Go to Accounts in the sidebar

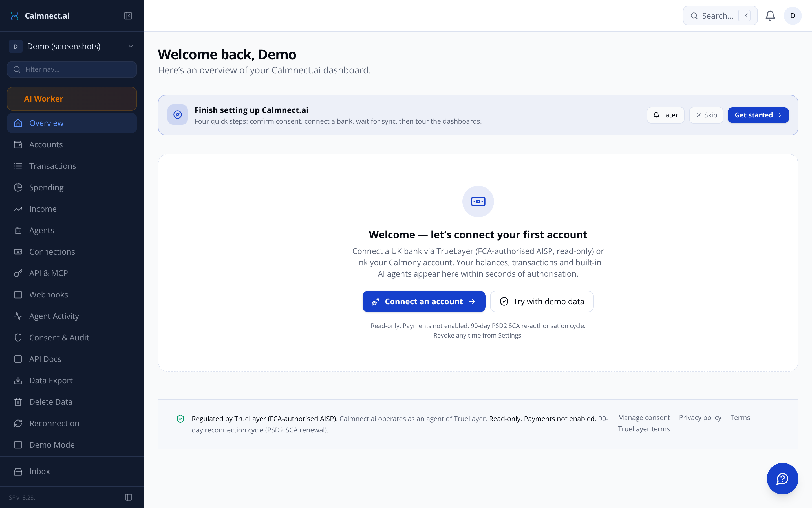pyautogui.click(x=72, y=144)
